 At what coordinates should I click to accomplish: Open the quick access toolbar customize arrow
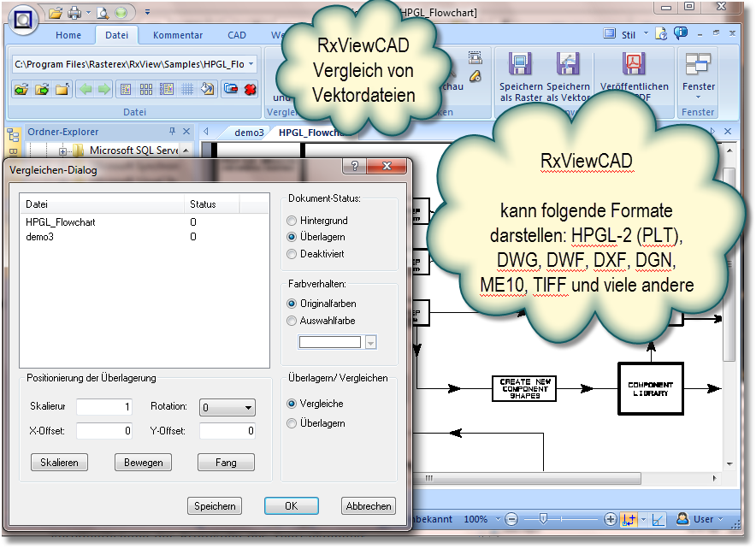(147, 12)
